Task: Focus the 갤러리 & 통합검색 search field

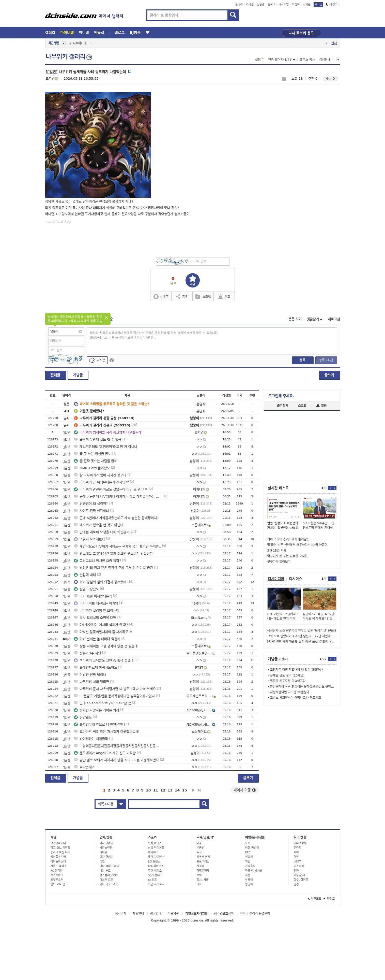Action: coord(187,15)
